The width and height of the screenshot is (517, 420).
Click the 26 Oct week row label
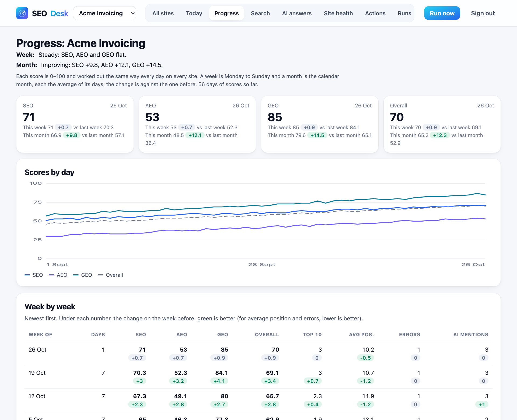click(37, 349)
